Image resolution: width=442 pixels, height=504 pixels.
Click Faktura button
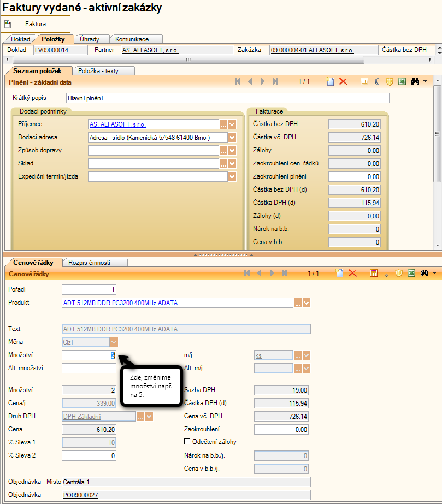36,24
